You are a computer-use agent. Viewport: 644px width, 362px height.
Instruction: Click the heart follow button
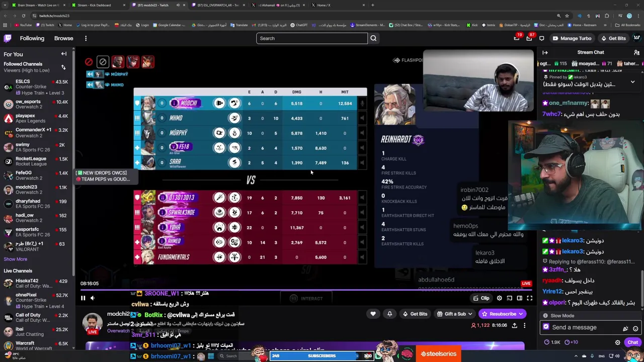click(x=373, y=314)
